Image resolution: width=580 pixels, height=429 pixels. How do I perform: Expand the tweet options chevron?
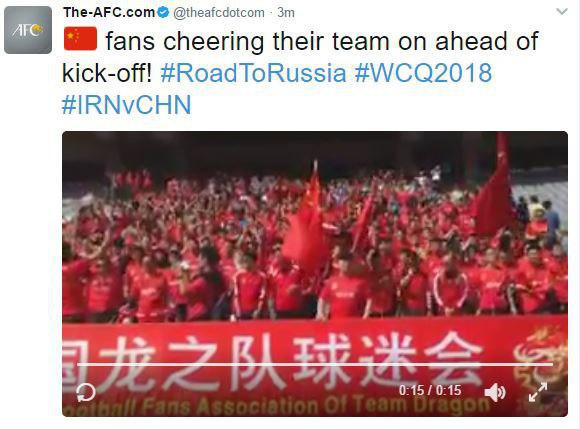pyautogui.click(x=562, y=12)
